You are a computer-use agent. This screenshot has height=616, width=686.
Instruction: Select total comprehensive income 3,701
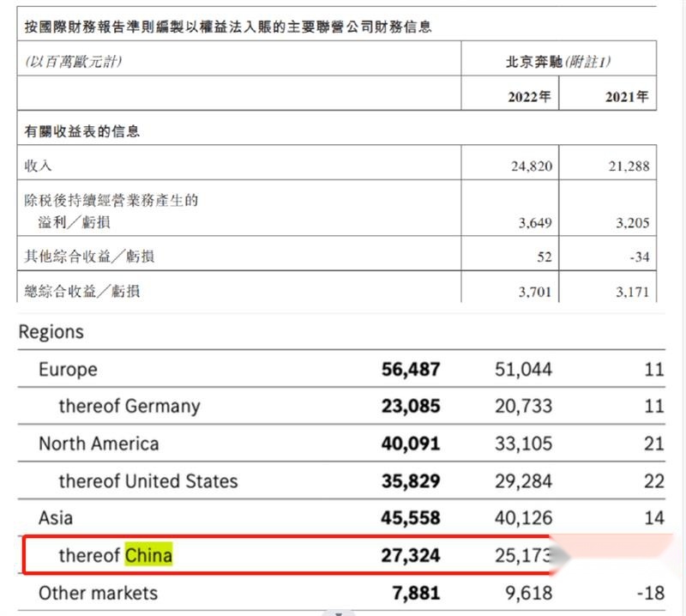[x=535, y=292]
